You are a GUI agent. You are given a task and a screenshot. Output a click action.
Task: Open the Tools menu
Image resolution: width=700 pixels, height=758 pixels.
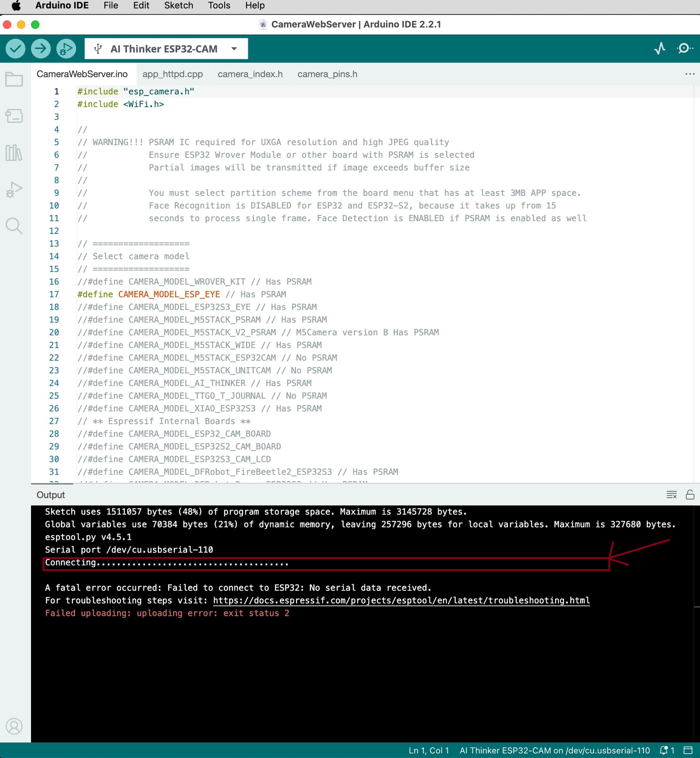point(218,5)
